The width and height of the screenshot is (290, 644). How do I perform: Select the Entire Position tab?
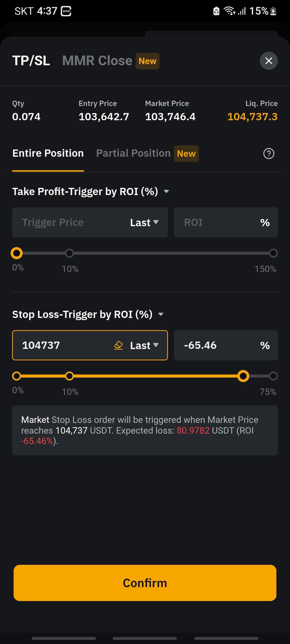point(48,153)
